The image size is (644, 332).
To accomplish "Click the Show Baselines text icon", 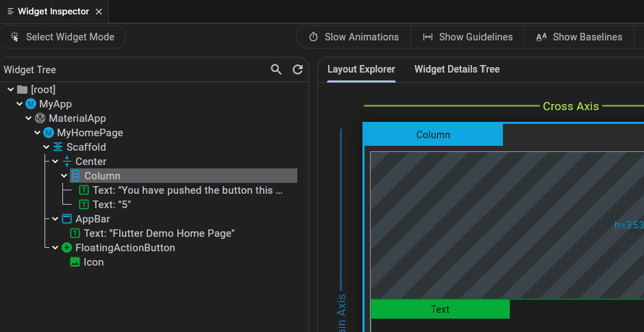I will click(x=541, y=37).
